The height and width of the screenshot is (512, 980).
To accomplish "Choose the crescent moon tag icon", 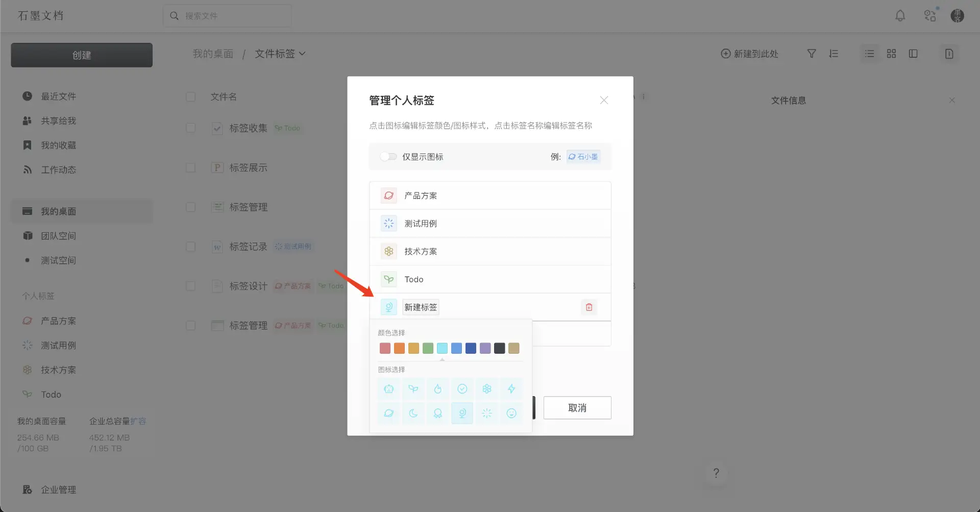I will (413, 413).
